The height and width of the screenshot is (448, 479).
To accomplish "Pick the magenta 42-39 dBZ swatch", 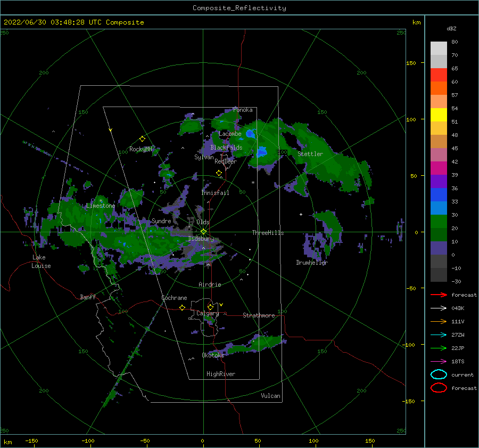I will [439, 168].
